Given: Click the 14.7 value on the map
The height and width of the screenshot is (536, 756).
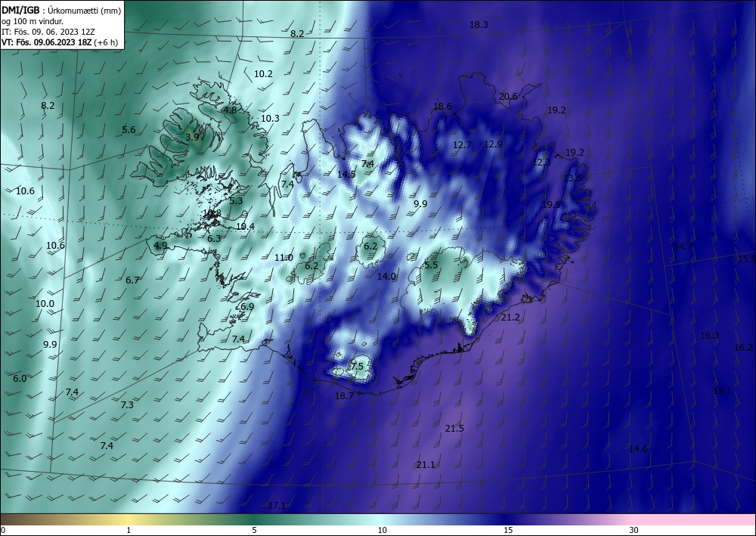Looking at the screenshot, I should (683, 246).
